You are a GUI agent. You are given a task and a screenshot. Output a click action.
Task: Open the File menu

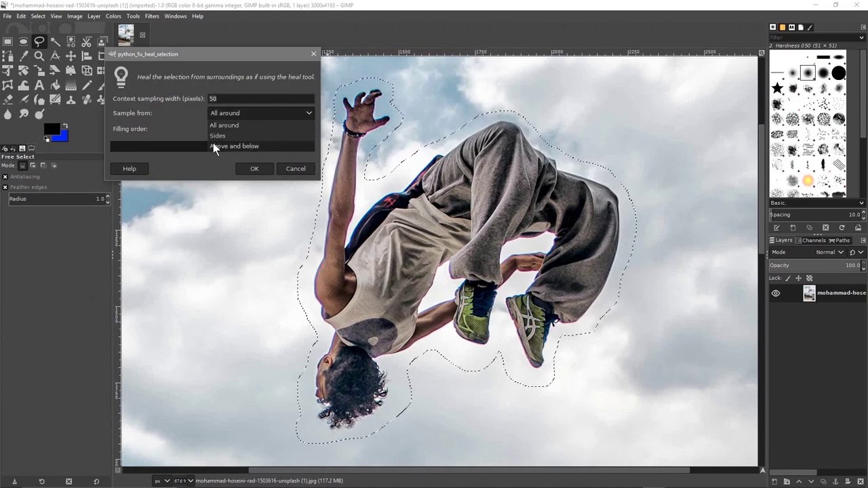(7, 16)
